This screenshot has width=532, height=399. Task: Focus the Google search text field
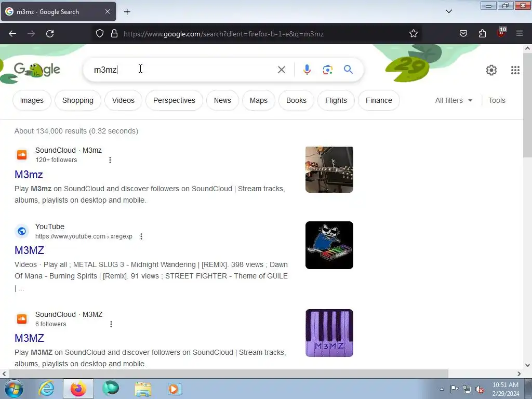point(183,70)
